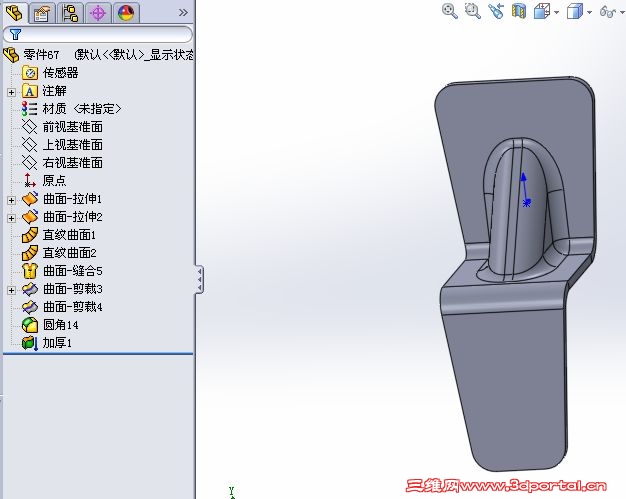Click the 直纹曲面2 ruled surface icon
626x499 pixels.
(30, 253)
